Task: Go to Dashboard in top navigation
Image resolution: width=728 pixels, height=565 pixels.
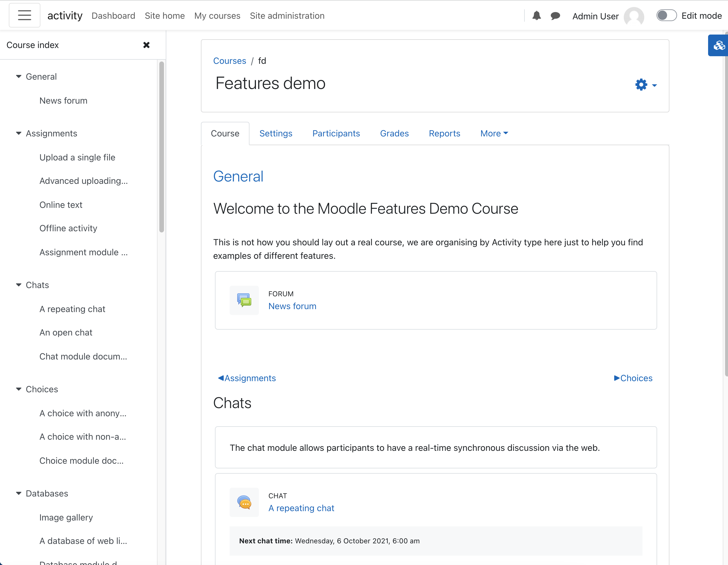Action: [x=113, y=16]
